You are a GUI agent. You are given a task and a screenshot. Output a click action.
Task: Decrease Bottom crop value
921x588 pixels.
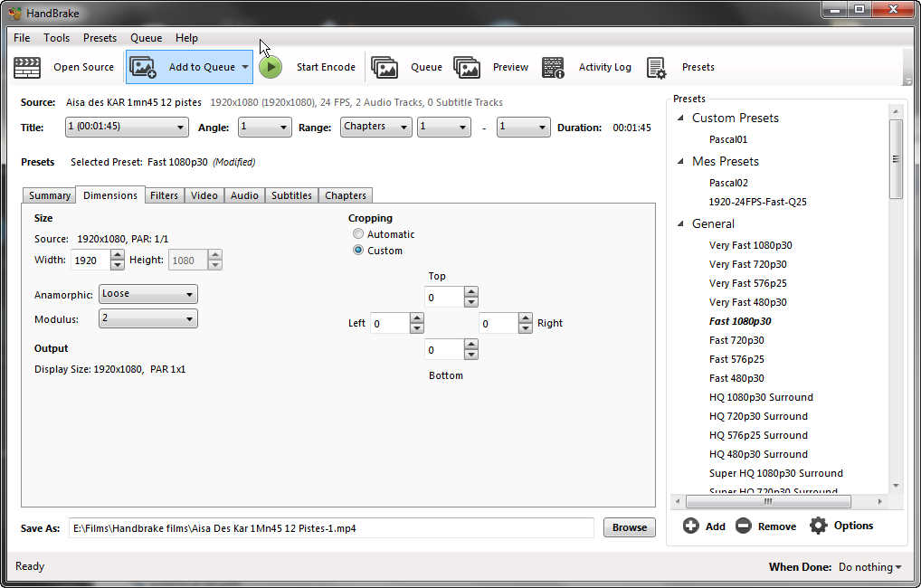click(x=471, y=355)
